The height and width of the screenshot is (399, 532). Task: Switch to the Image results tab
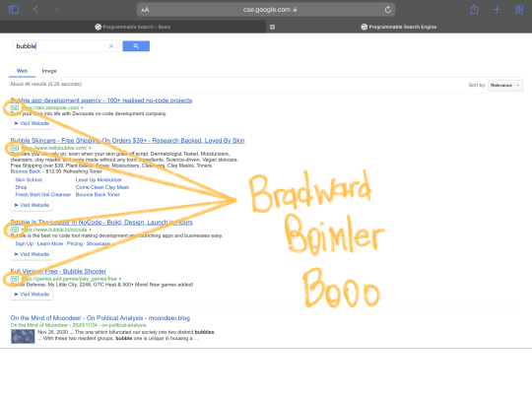[x=49, y=71]
